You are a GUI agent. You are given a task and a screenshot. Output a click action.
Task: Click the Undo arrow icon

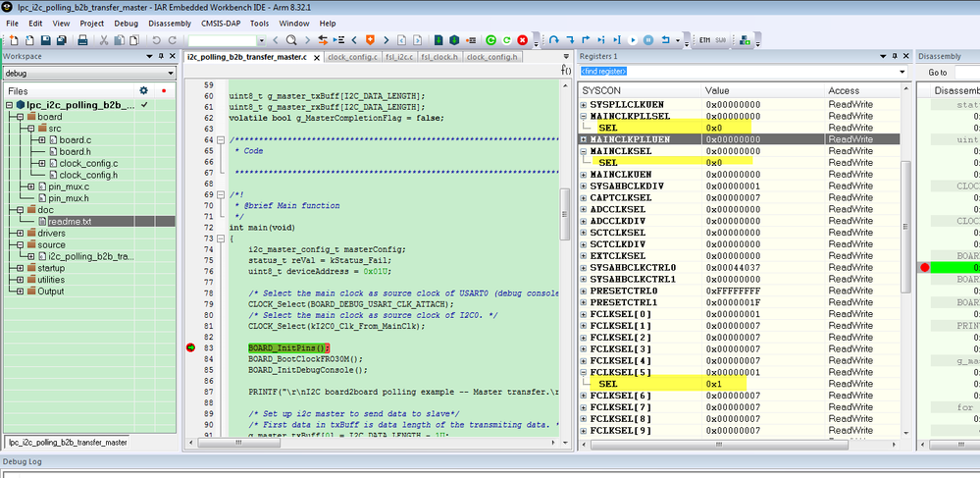coord(157,40)
